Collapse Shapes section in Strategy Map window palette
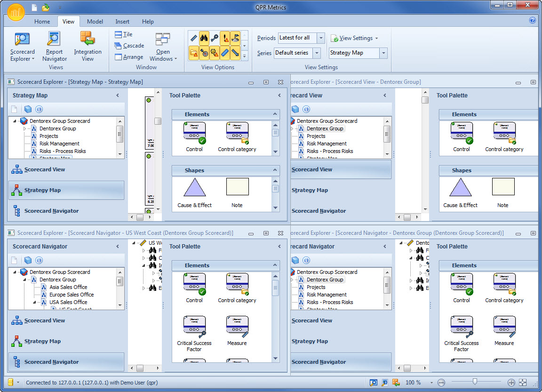Viewport: 542px width, 392px height. point(275,170)
